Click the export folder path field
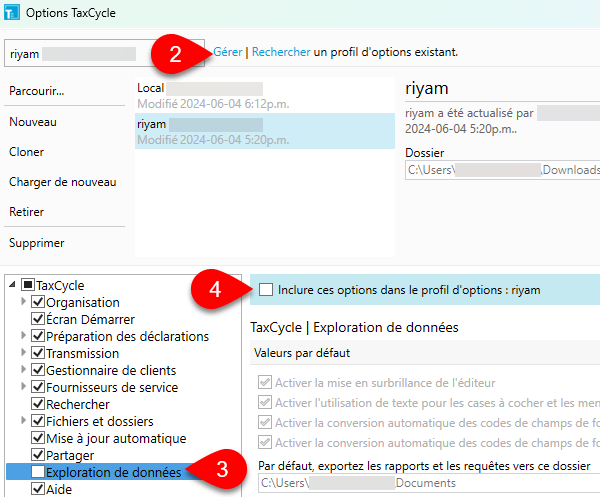This screenshot has width=600, height=497. [429, 483]
